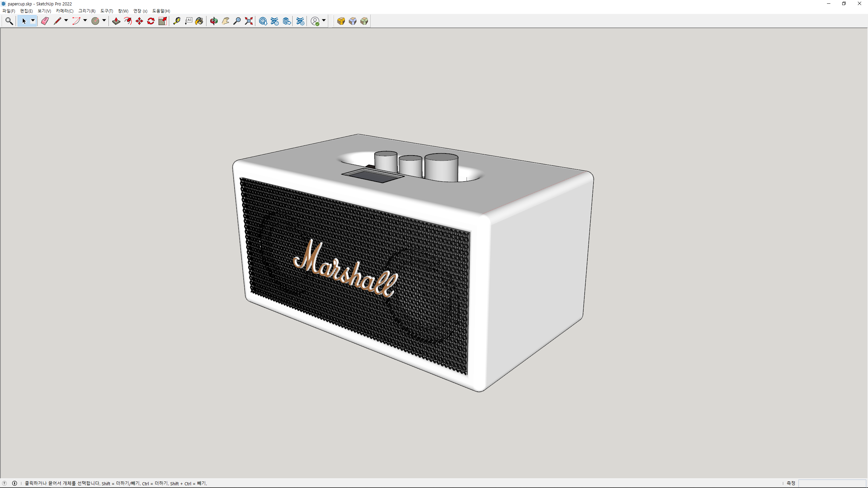Open the signed-in account dropdown
The width and height of the screenshot is (868, 488).
pyautogui.click(x=324, y=21)
